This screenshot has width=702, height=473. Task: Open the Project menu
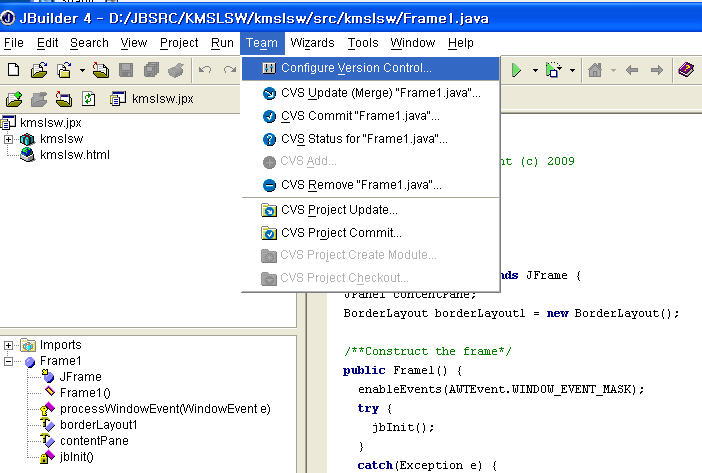(179, 43)
